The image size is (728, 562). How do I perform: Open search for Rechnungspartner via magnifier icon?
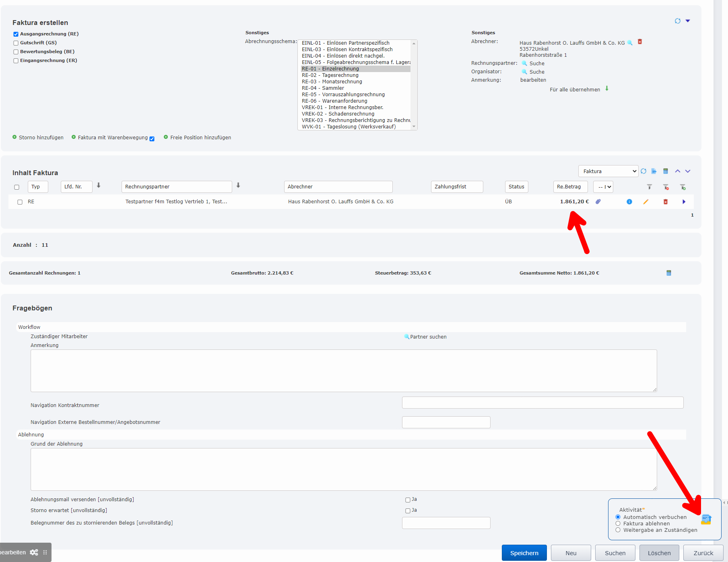tap(524, 63)
